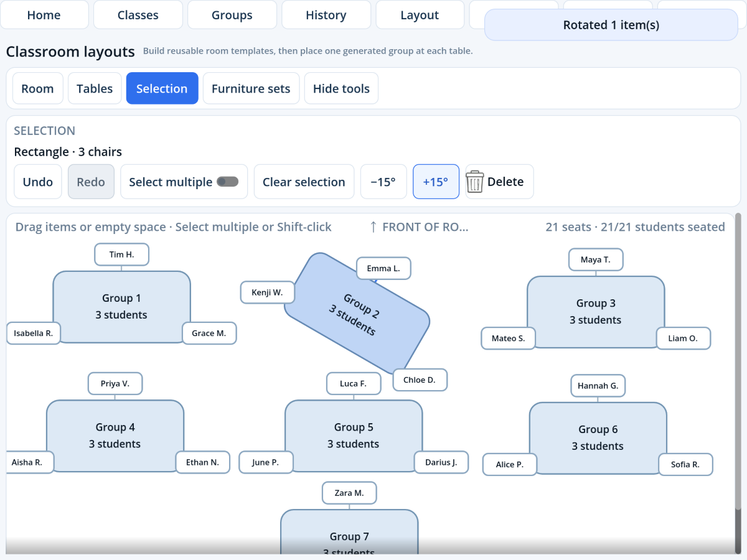Click Hannah G. chair
Viewport: 747px width, 560px height.
pos(598,386)
